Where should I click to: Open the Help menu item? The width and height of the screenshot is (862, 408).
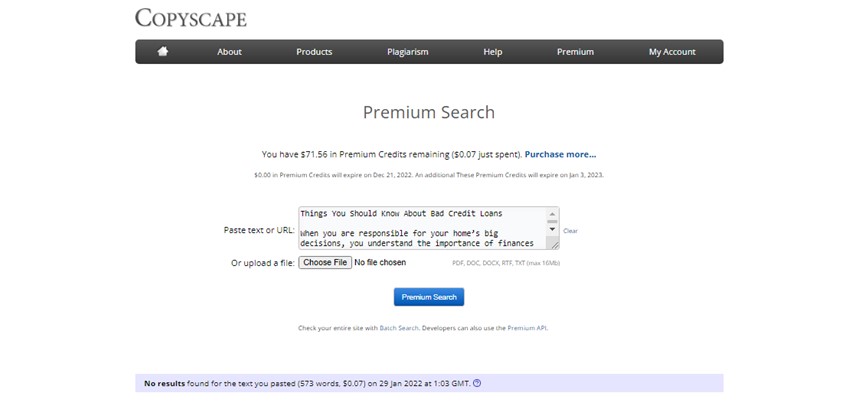[493, 52]
